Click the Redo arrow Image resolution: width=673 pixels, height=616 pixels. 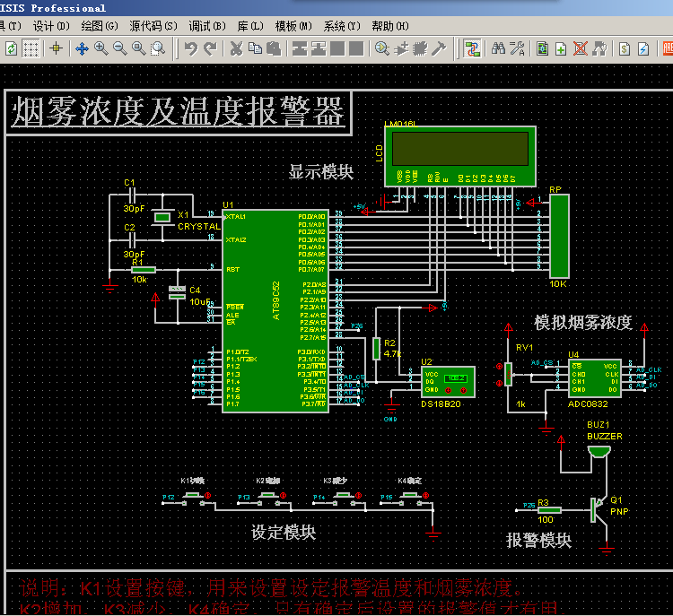pyautogui.click(x=210, y=48)
